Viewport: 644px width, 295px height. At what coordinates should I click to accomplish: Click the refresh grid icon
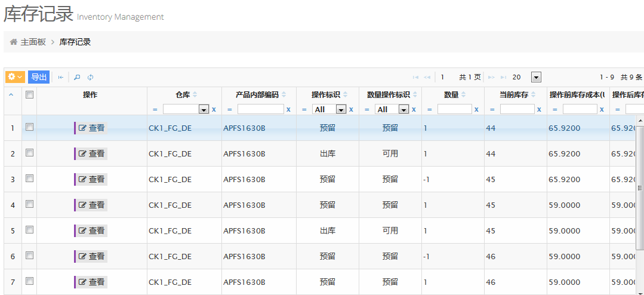point(90,77)
